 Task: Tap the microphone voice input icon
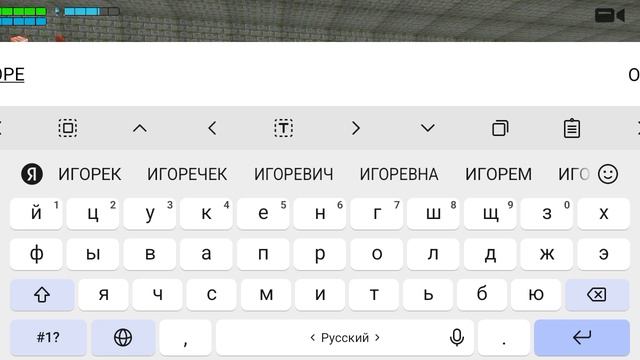[457, 338]
